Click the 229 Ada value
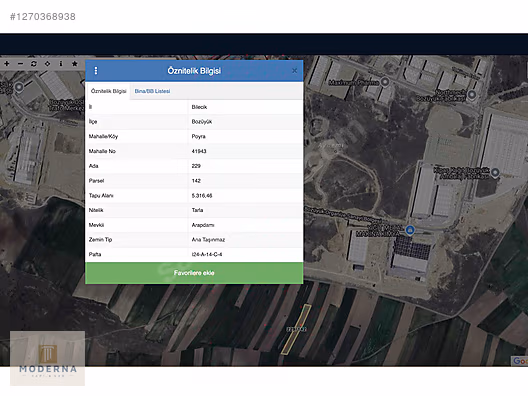Screen dimensions: 528x396 point(196,166)
